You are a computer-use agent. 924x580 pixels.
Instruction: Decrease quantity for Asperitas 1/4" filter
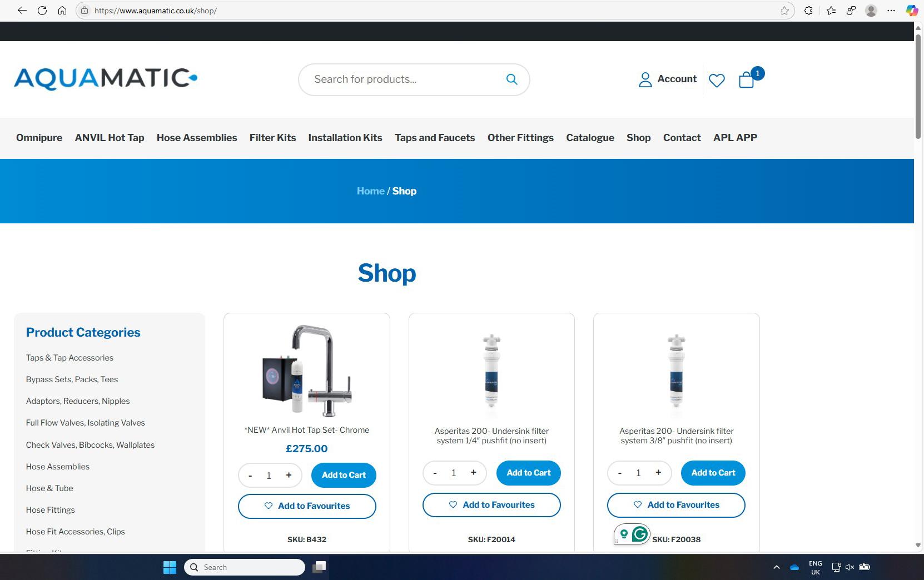(x=435, y=473)
